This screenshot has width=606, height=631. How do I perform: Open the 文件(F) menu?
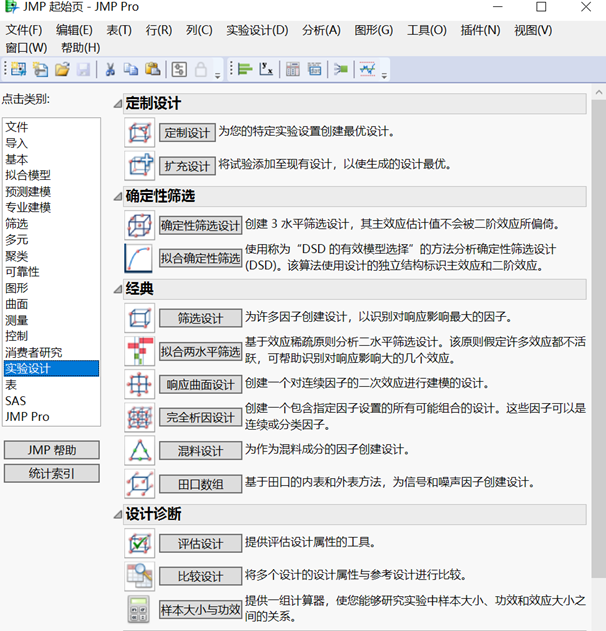coord(24,30)
